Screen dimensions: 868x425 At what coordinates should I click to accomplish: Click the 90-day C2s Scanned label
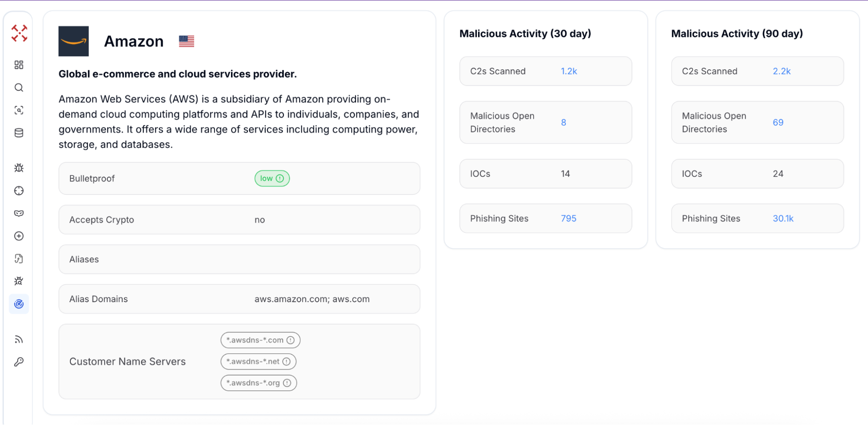pyautogui.click(x=710, y=71)
